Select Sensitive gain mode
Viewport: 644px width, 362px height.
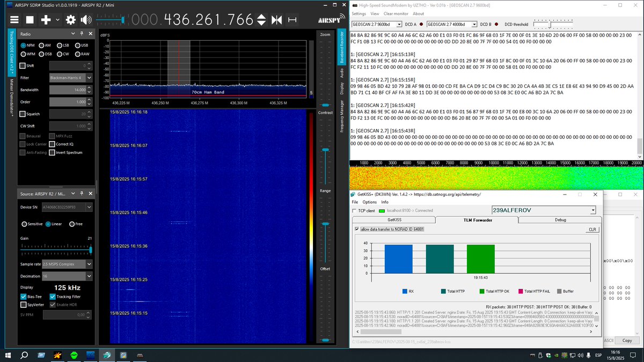(x=32, y=224)
